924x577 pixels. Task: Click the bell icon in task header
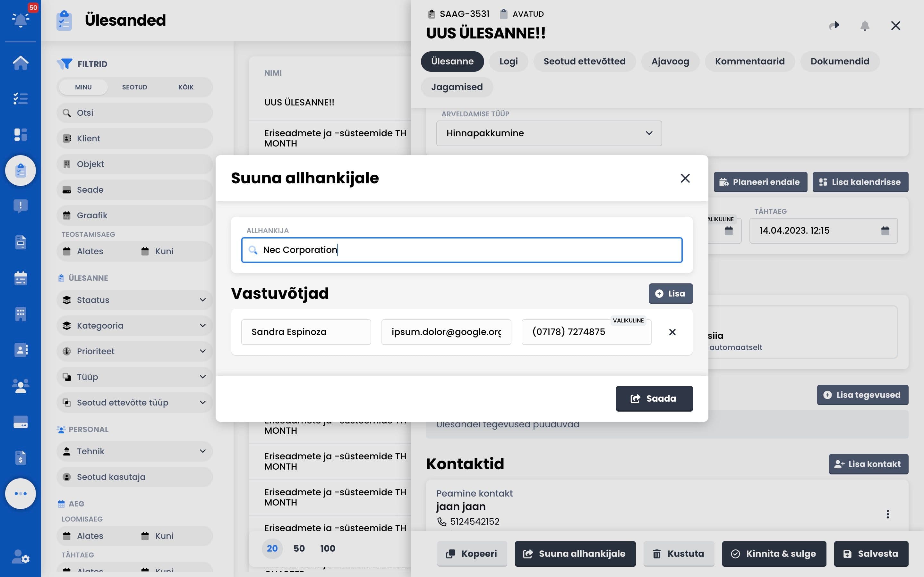pos(865,26)
